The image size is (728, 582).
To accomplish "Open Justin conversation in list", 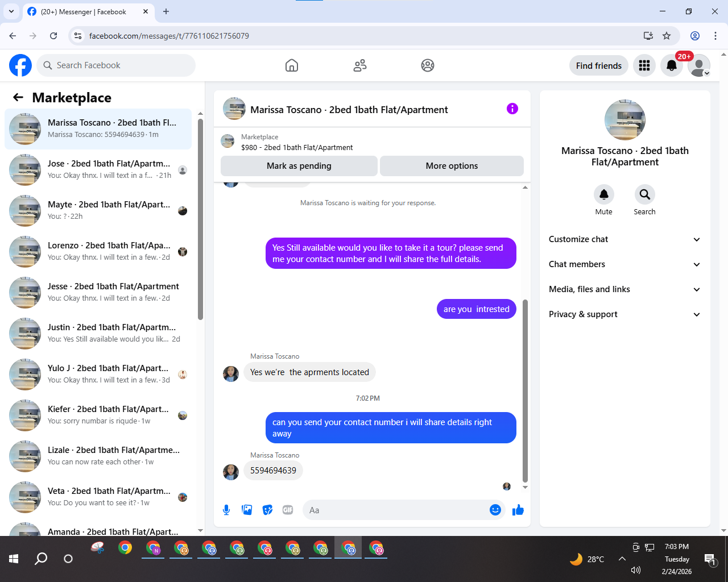I will (x=98, y=334).
